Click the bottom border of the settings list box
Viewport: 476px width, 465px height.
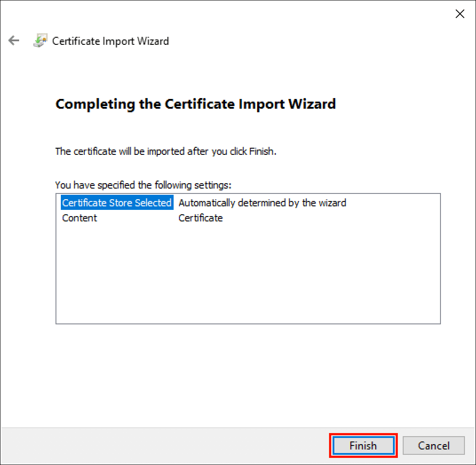248,323
